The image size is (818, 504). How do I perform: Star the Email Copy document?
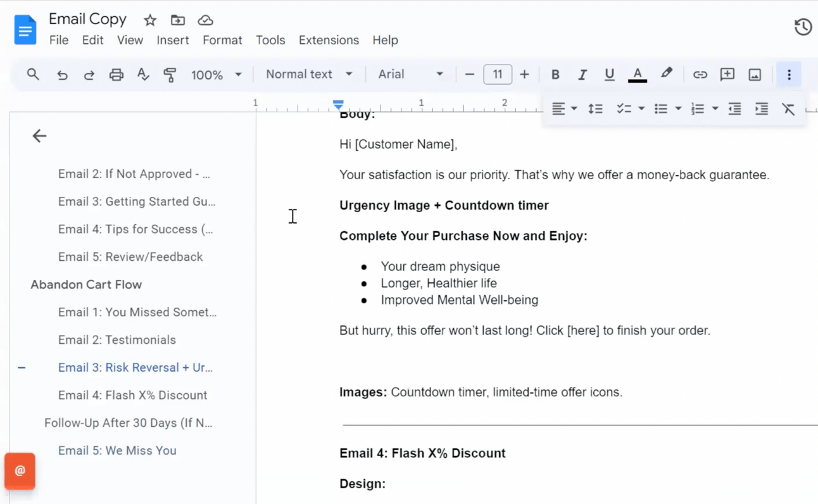pos(150,20)
